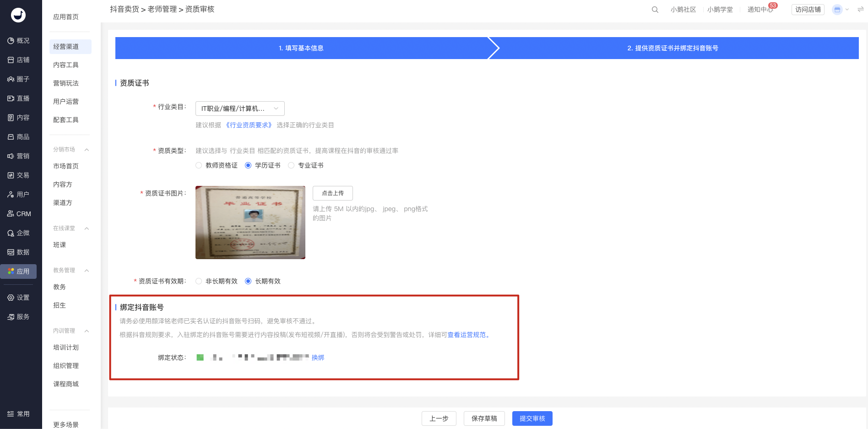Expand the account dropdown arrow beside avatar
This screenshot has width=868, height=429.
pyautogui.click(x=847, y=10)
